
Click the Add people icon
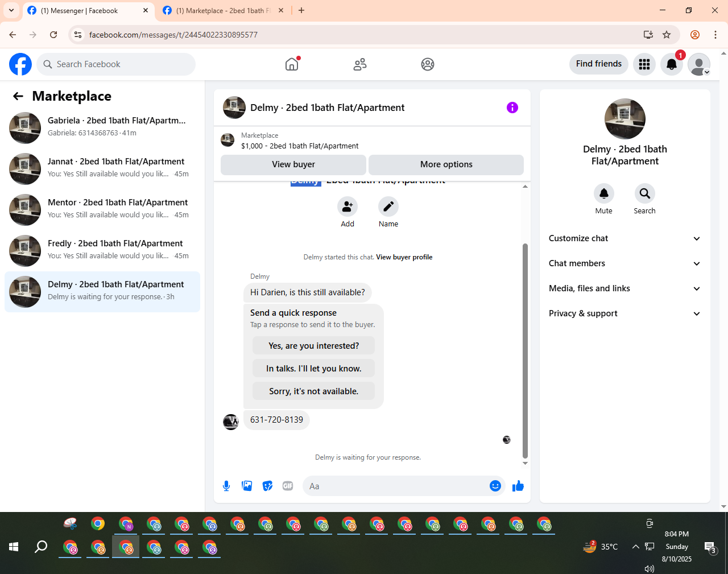click(348, 207)
